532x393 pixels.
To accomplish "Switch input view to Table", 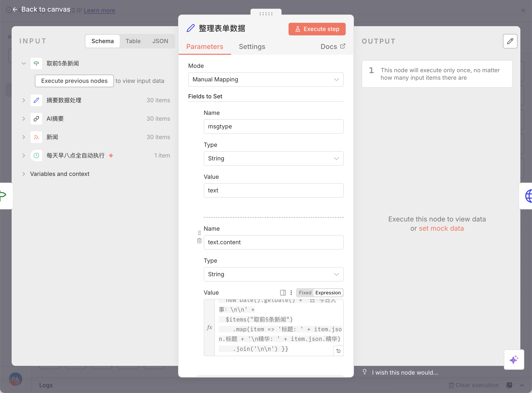I will click(x=133, y=41).
